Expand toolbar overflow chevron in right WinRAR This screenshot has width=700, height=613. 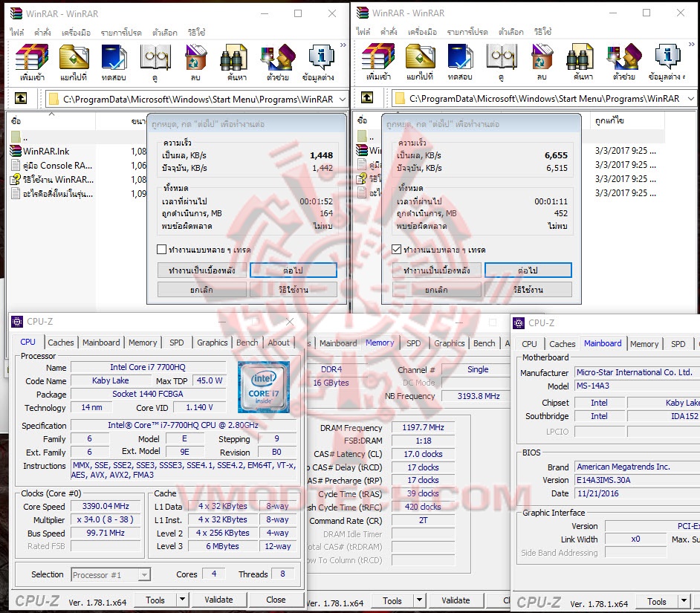pyautogui.click(x=692, y=44)
